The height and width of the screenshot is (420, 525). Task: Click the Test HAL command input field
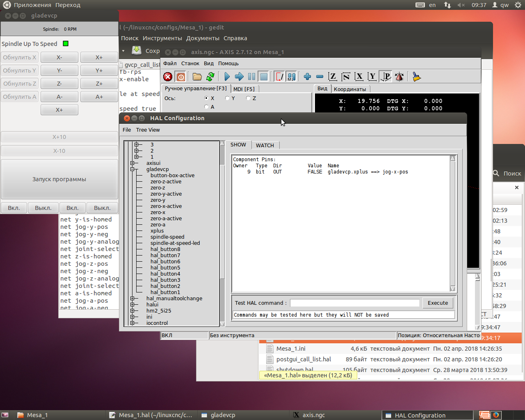(354, 303)
